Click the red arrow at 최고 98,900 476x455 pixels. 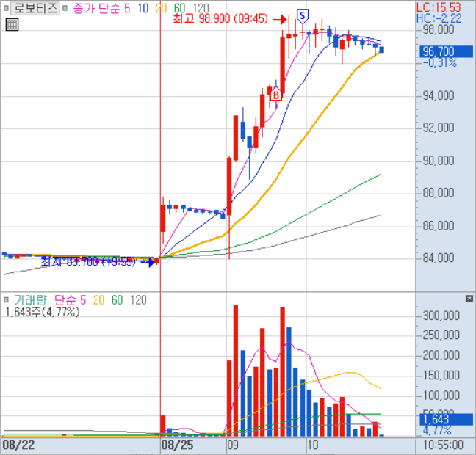click(x=282, y=19)
